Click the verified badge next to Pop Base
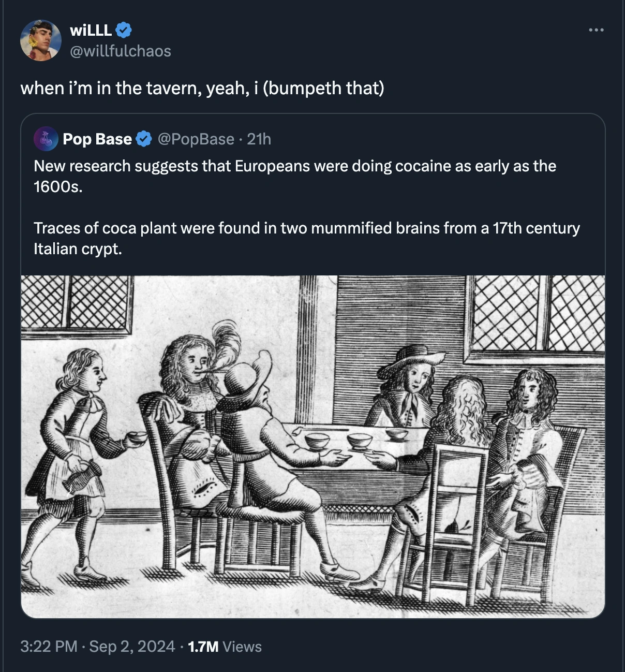625x672 pixels. pyautogui.click(x=144, y=139)
